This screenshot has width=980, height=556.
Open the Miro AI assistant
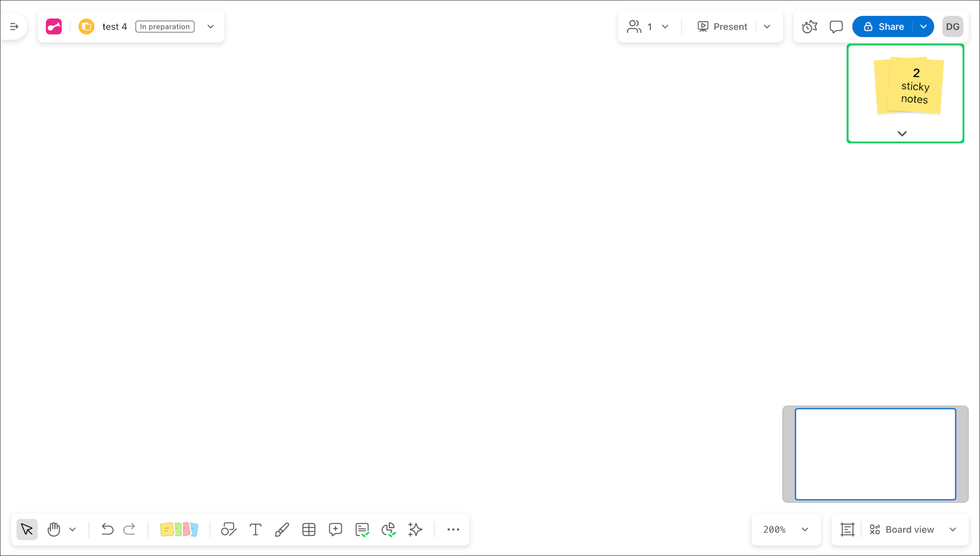coord(415,529)
